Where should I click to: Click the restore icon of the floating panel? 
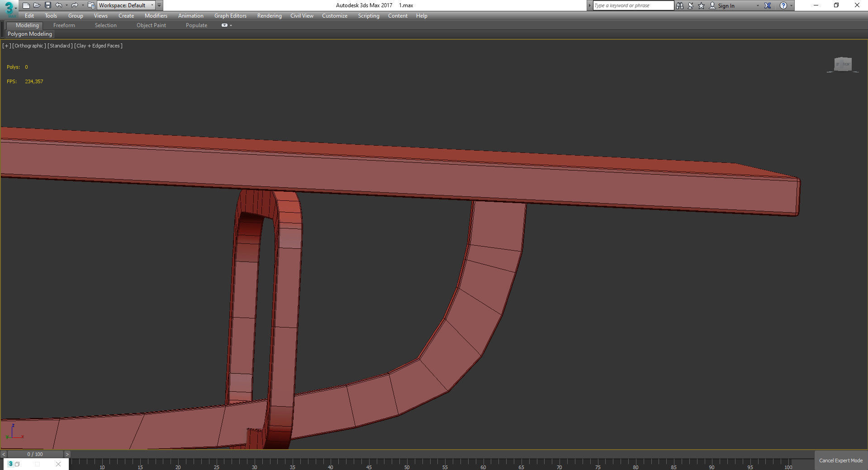pos(17,464)
